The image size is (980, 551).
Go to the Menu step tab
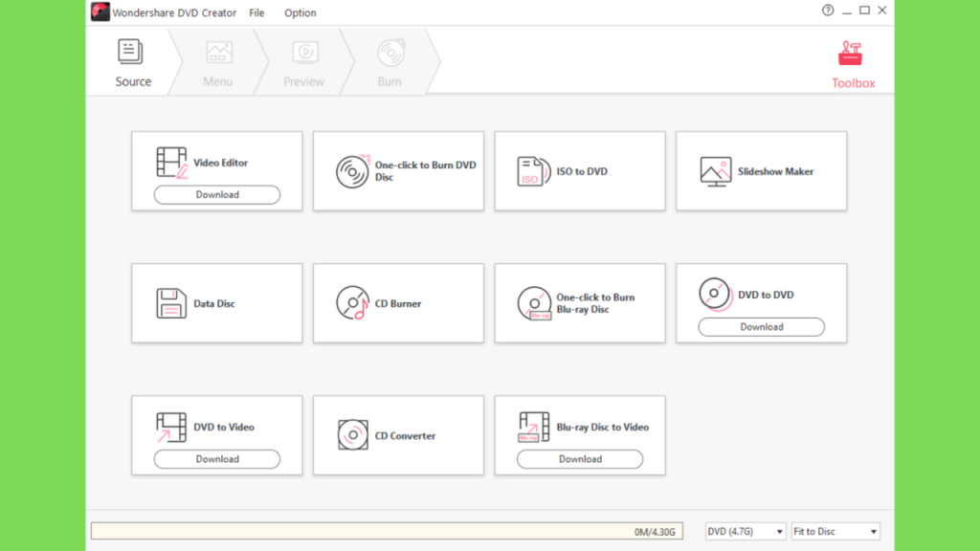[x=217, y=63]
